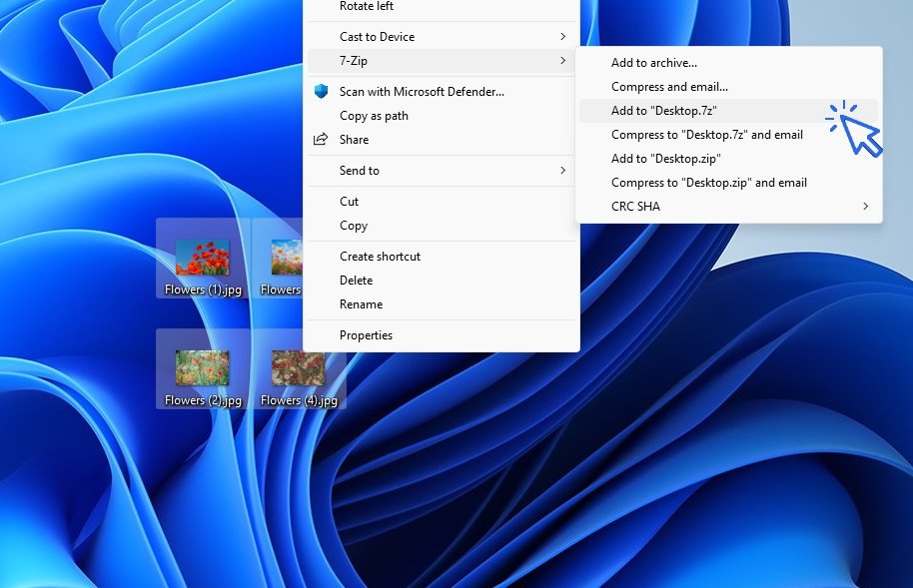Open Properties from the context menu
913x588 pixels.
(366, 335)
